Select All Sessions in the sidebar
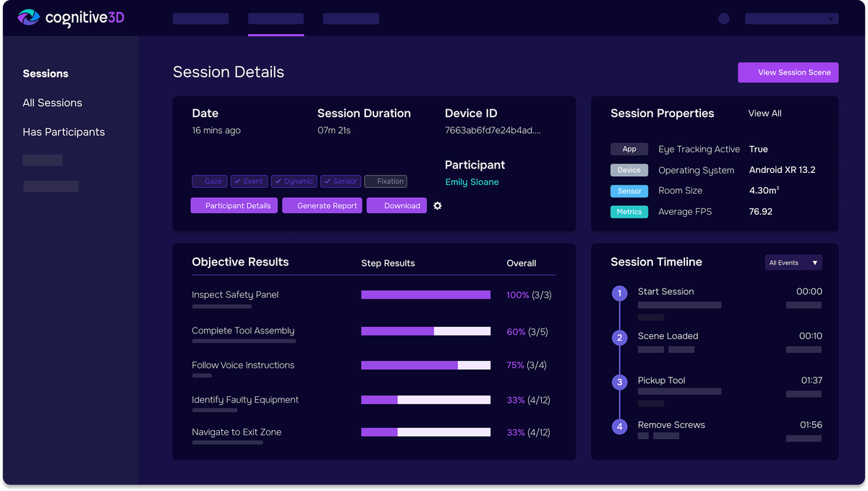Image resolution: width=868 pixels, height=491 pixels. (x=52, y=103)
